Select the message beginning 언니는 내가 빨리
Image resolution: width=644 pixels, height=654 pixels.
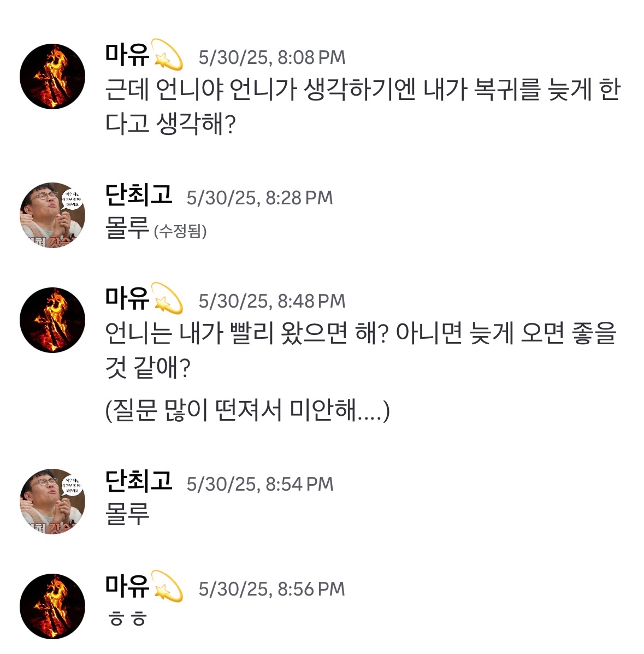pos(361,350)
